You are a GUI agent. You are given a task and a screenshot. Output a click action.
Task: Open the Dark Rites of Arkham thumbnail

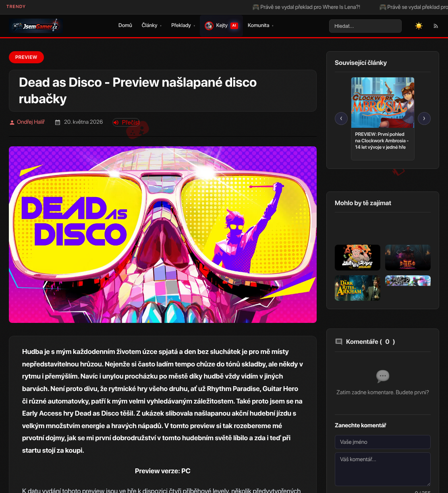pos(357,288)
